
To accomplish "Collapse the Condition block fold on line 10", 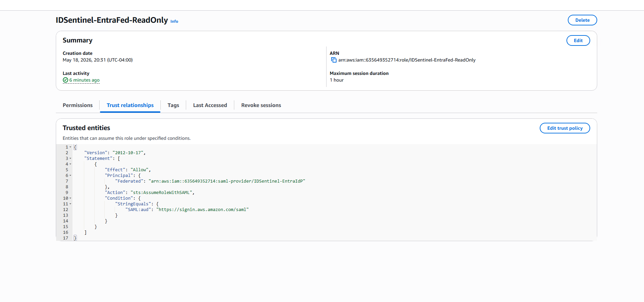I will tap(71, 198).
